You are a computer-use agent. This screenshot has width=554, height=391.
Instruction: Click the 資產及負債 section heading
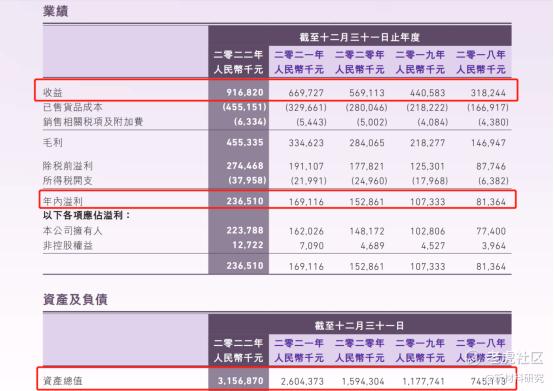click(75, 300)
